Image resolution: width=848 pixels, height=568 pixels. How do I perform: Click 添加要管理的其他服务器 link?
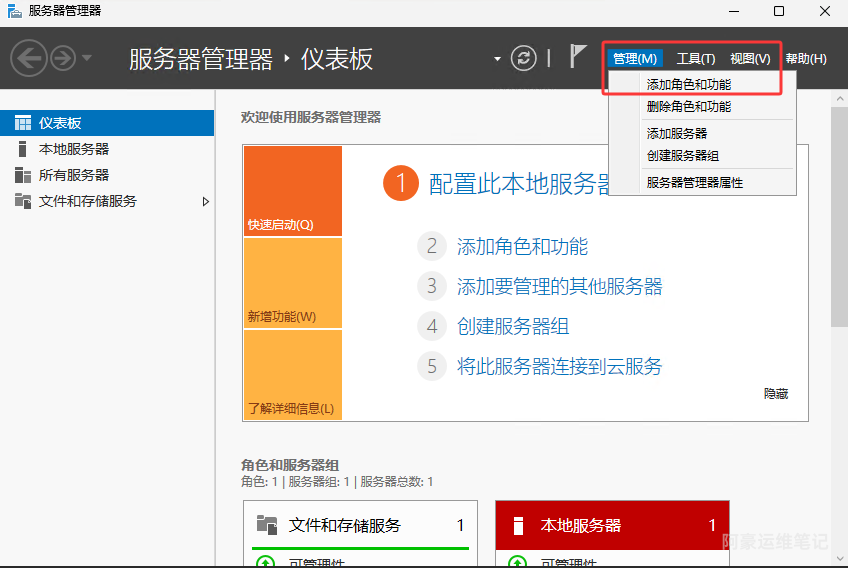pyautogui.click(x=559, y=287)
